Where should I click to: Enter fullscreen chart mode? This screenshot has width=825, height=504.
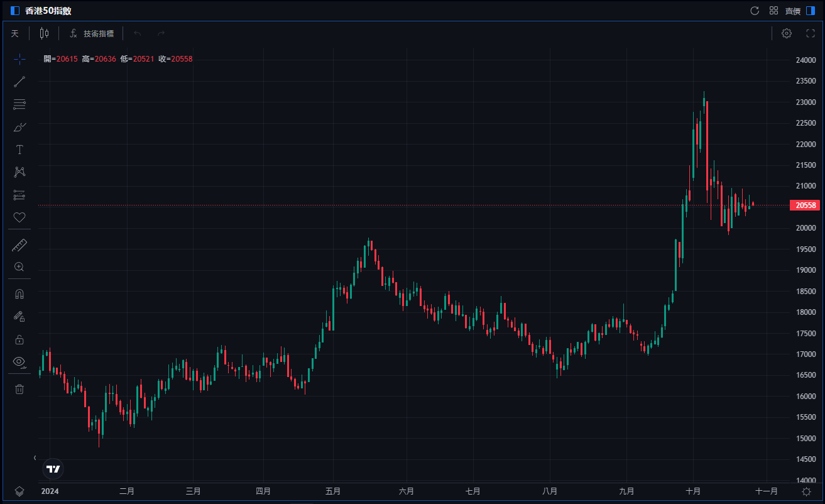coord(811,33)
